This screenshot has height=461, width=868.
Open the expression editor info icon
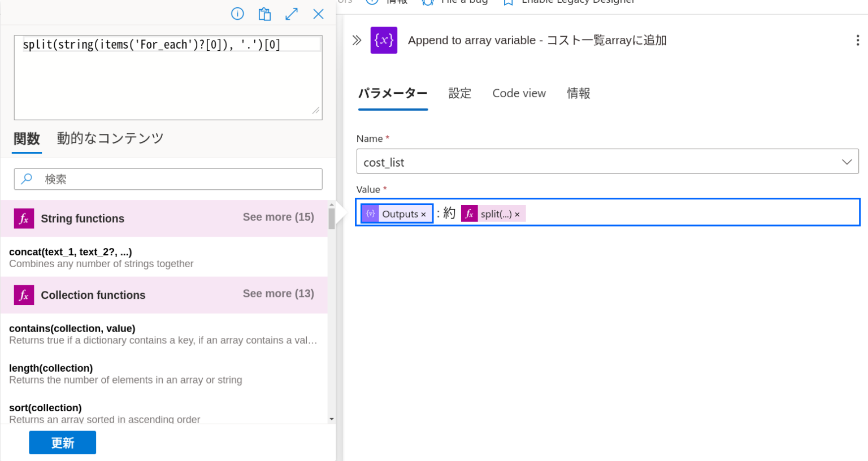click(x=237, y=14)
